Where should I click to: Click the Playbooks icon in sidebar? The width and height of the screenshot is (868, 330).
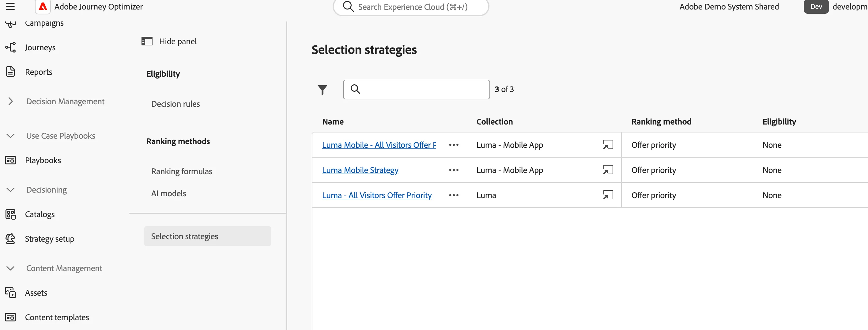(10, 160)
